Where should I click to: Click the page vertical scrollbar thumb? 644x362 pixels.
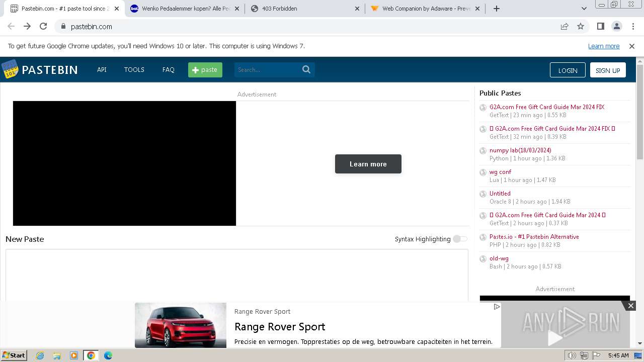tap(640, 112)
